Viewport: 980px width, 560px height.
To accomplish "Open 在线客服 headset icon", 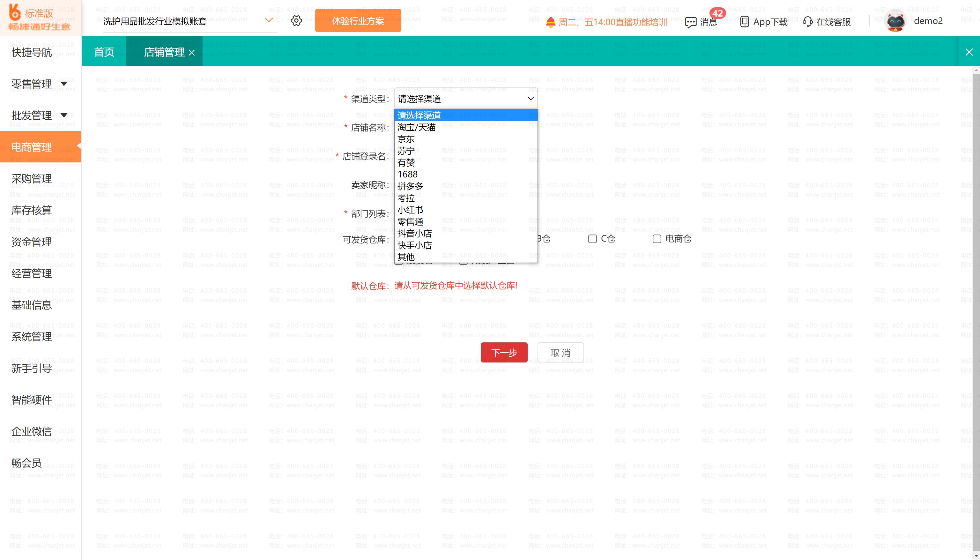I will (x=807, y=22).
